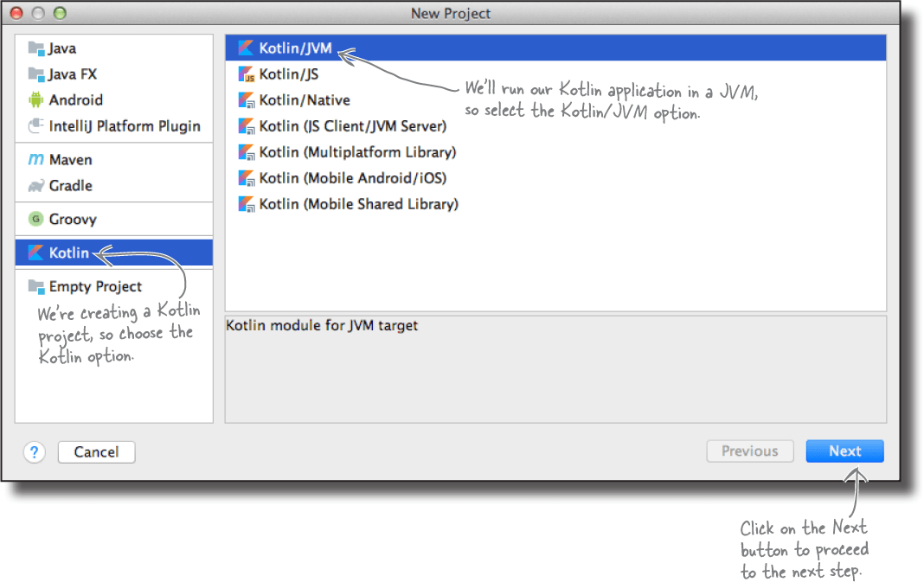
Task: Click the Kotlin logo in the sidebar
Action: [36, 253]
